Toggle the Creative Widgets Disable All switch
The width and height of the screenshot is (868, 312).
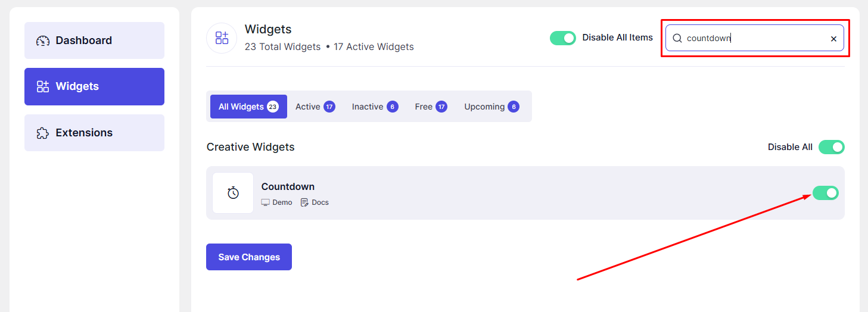(x=832, y=147)
